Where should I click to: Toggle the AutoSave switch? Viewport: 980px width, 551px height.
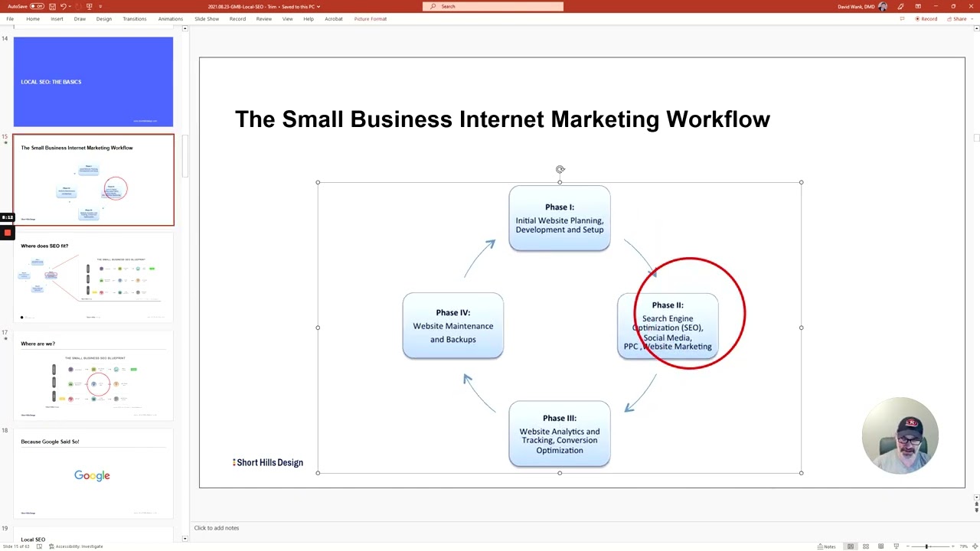37,6
